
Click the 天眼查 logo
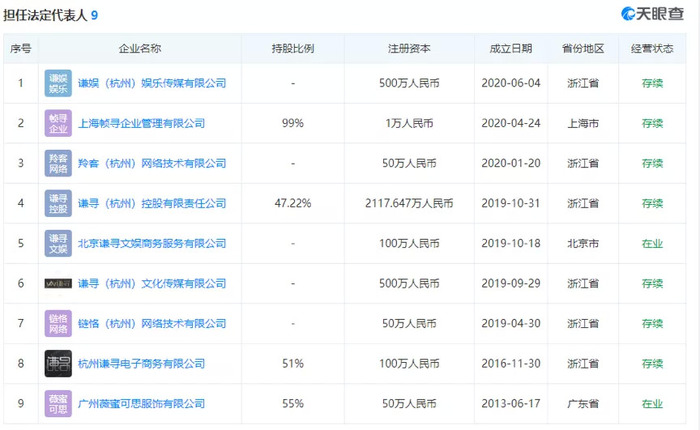click(652, 14)
